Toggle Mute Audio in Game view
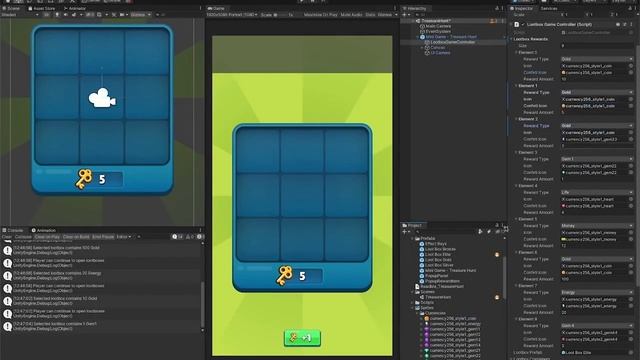The height and width of the screenshot is (360, 640). (351, 15)
